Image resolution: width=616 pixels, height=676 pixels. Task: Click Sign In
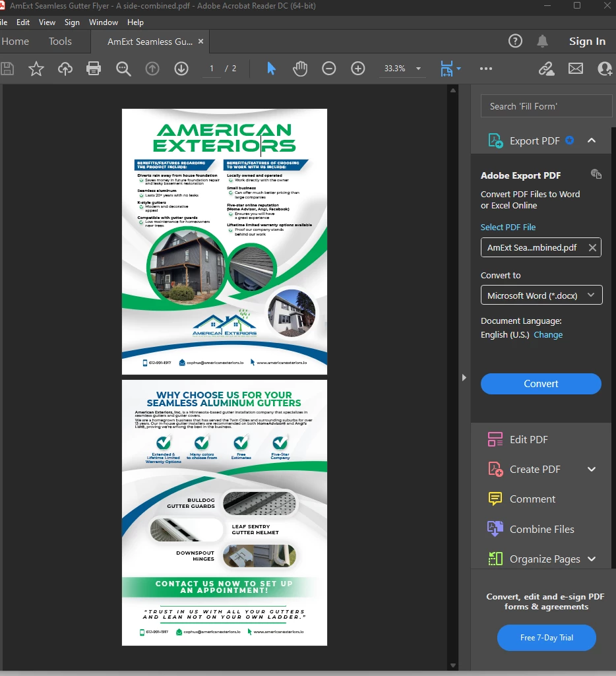click(587, 42)
